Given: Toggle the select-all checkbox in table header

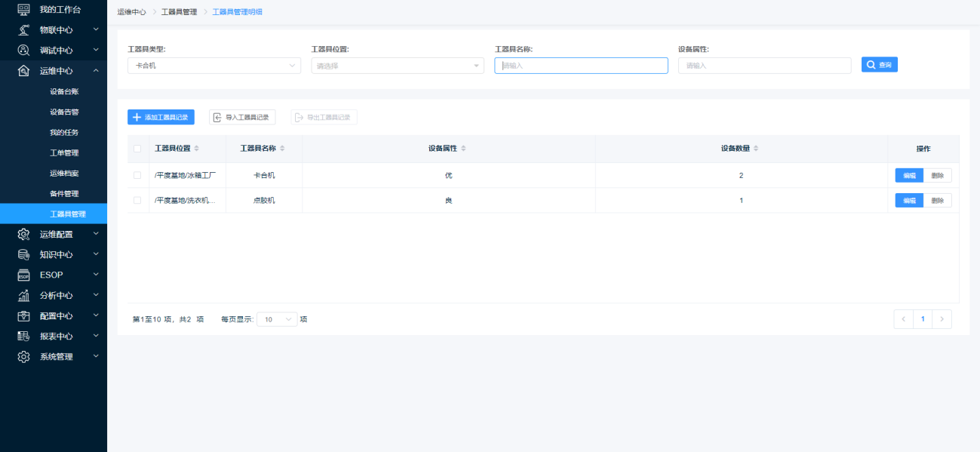Looking at the screenshot, I should pyautogui.click(x=137, y=149).
